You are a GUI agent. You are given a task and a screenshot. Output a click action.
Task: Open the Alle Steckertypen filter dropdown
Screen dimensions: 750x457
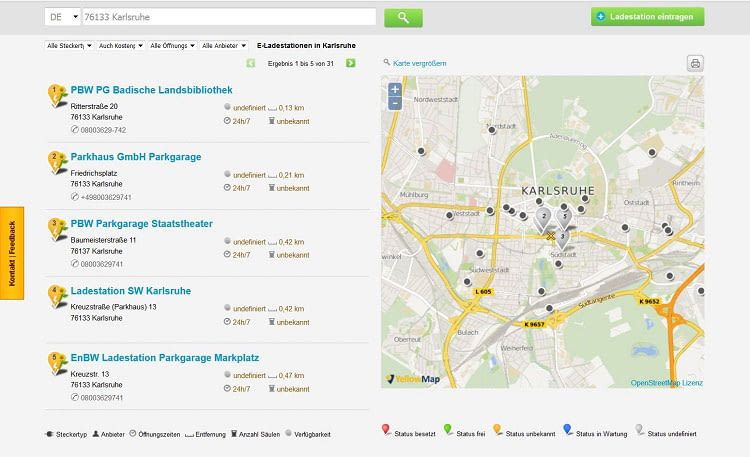click(x=69, y=46)
